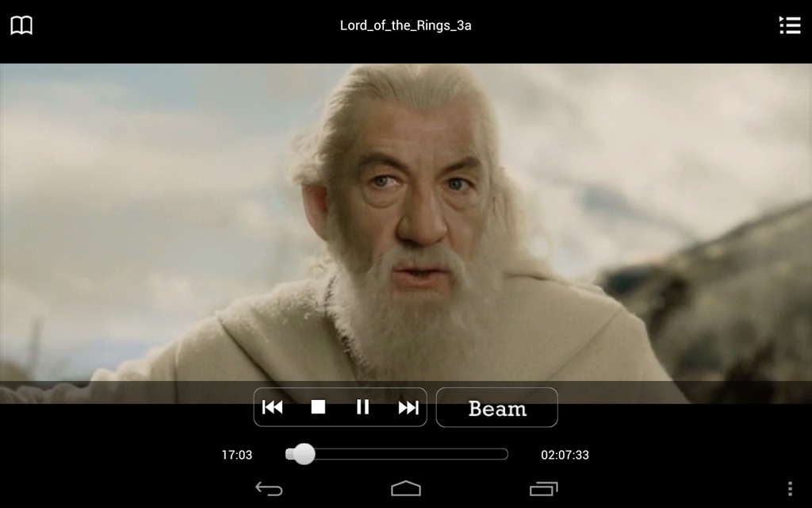Click elapsed time 17:03

(x=236, y=455)
